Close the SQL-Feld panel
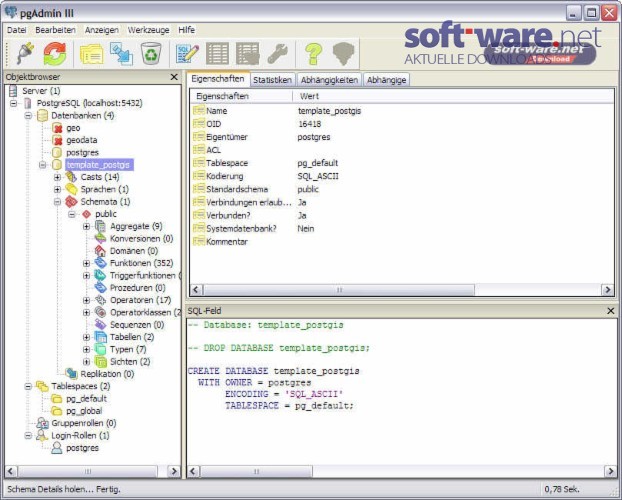 pyautogui.click(x=610, y=311)
